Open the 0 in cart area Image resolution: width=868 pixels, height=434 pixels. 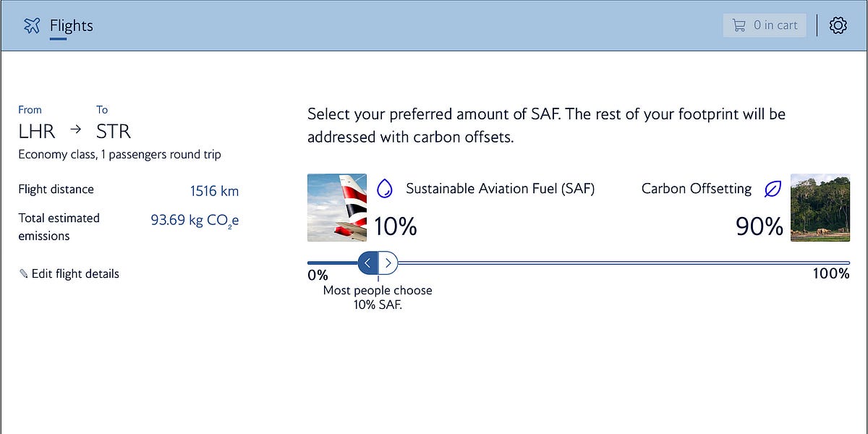765,25
